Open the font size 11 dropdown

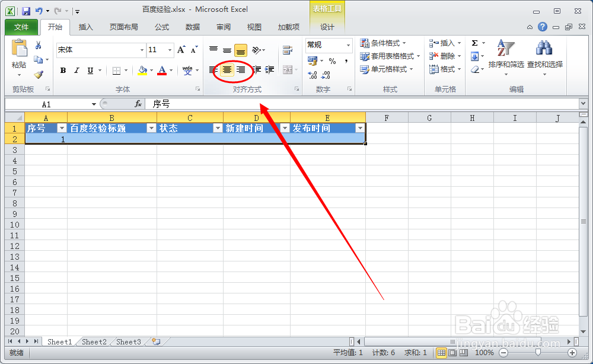coord(170,50)
